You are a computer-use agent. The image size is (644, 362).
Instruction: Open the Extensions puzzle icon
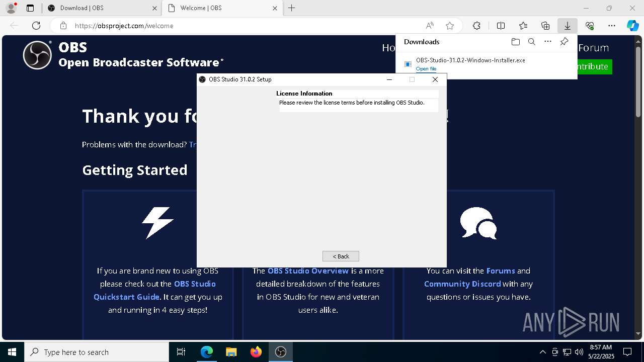pos(476,26)
